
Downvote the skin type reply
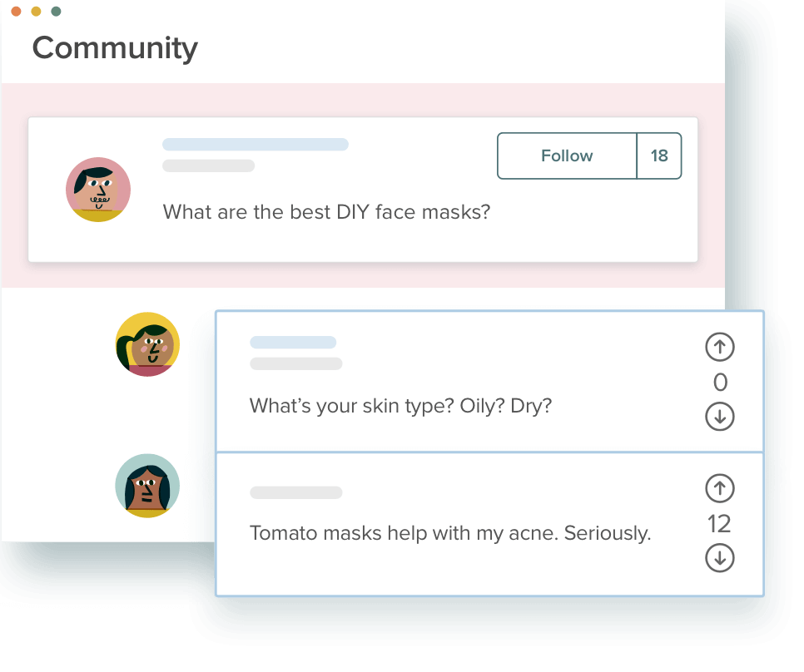[719, 417]
